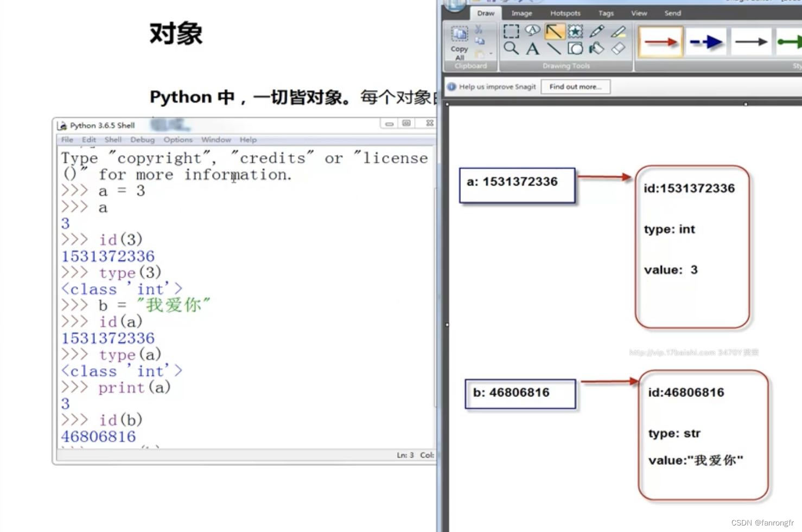Minimize the Python 3.6.5 Shell window

point(389,124)
